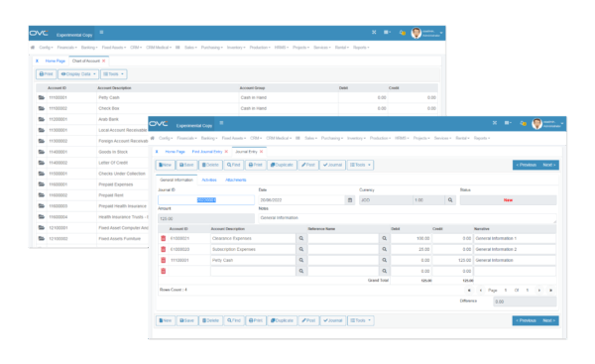Switch to the Activities tab
Screen dimensions: 595x364
[x=209, y=180]
